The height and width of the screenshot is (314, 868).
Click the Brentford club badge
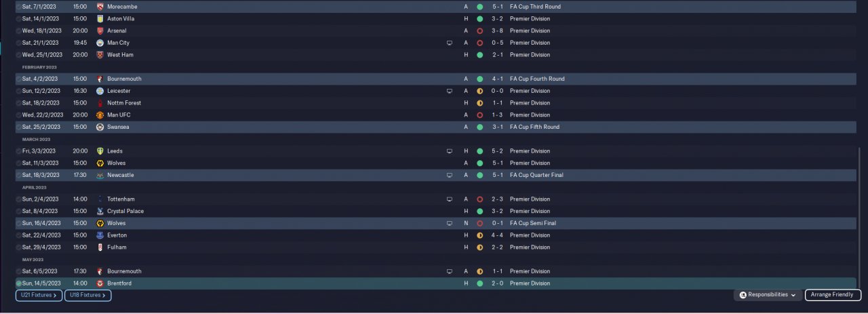point(100,283)
